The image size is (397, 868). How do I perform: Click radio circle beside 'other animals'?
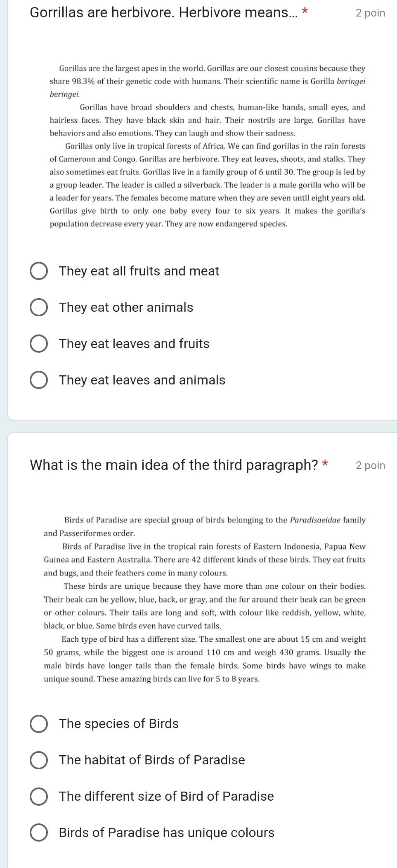[x=39, y=307]
